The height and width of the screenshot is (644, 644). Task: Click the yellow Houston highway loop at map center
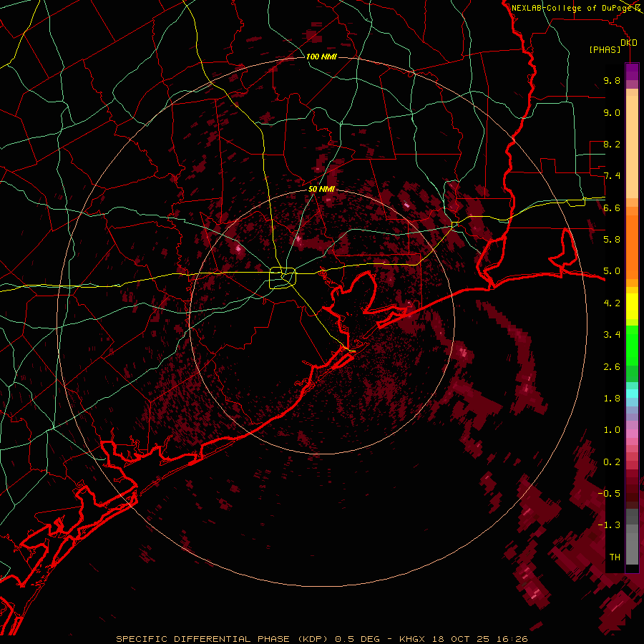pos(283,278)
